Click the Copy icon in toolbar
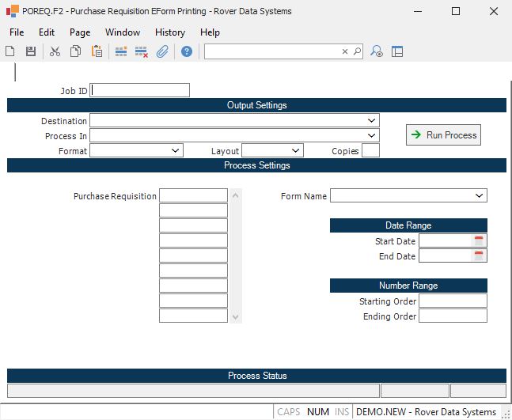 pos(75,51)
